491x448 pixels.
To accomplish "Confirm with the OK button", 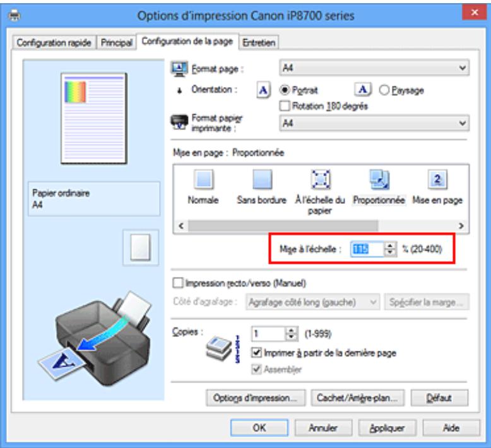I will pyautogui.click(x=259, y=428).
